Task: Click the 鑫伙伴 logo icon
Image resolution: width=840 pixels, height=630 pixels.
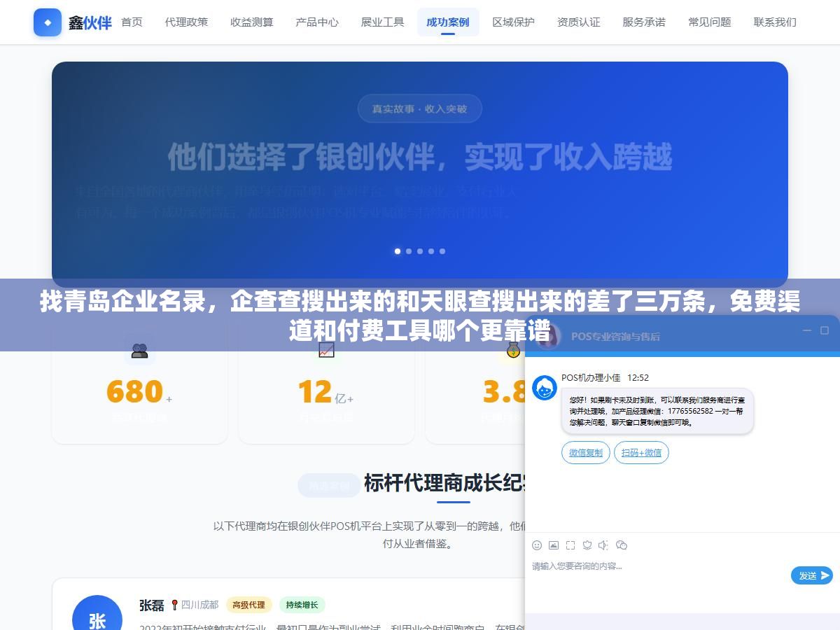Action: click(x=48, y=22)
